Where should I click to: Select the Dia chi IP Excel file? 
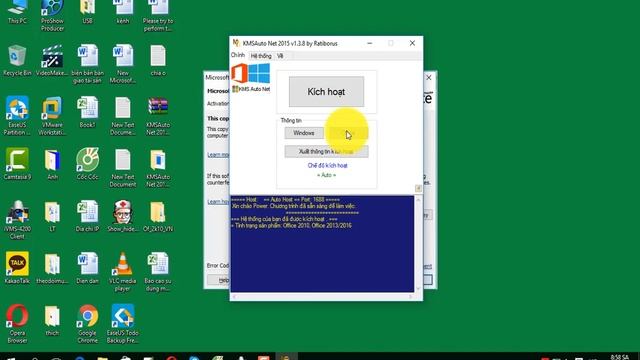(87, 216)
